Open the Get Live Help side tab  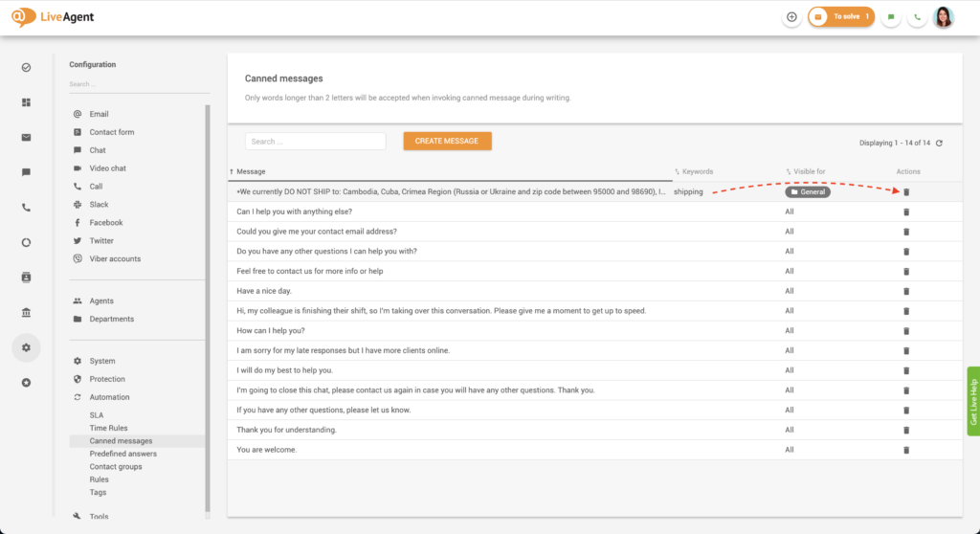[972, 401]
